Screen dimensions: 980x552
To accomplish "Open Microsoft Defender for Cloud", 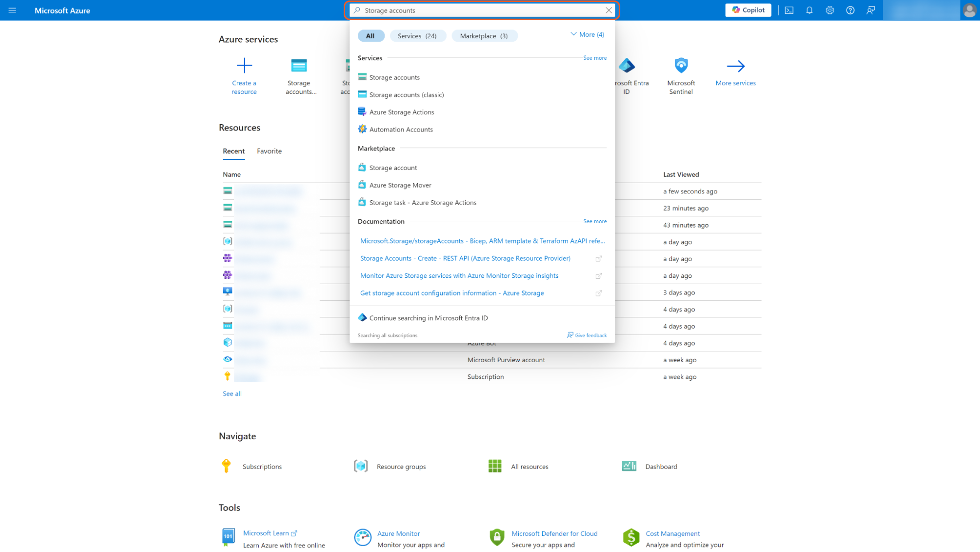I will [x=554, y=533].
